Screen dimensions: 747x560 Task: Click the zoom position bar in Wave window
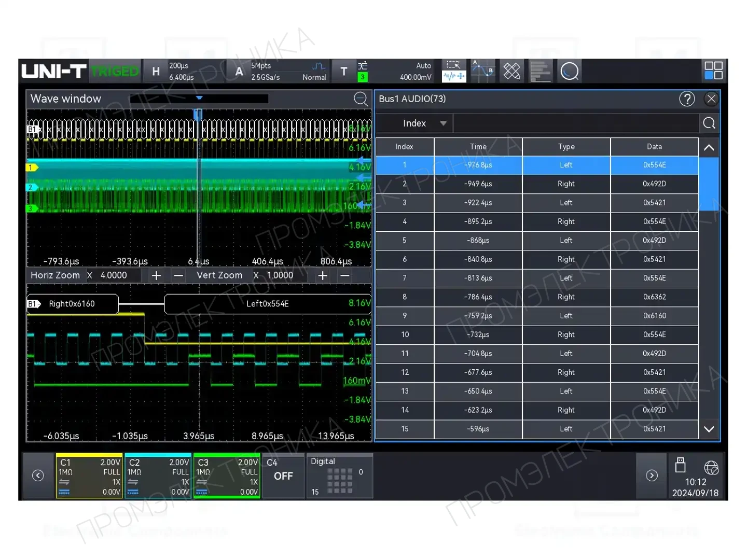coord(199,99)
